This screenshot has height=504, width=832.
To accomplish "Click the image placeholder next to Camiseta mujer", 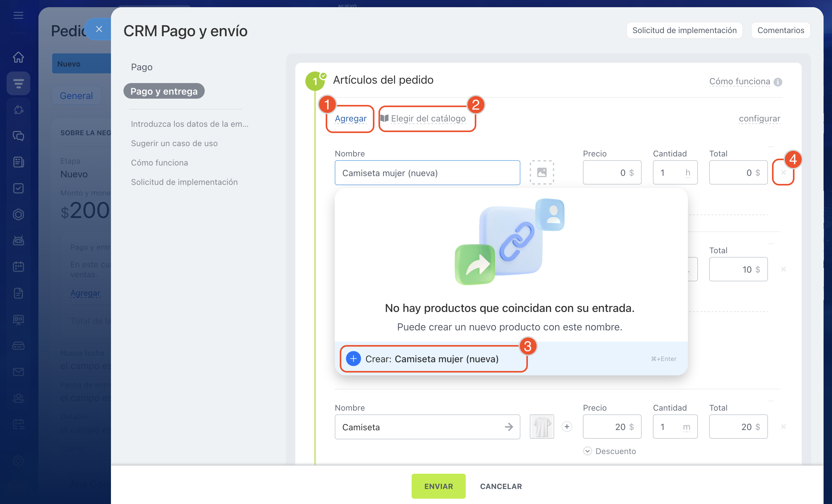I will click(x=542, y=172).
